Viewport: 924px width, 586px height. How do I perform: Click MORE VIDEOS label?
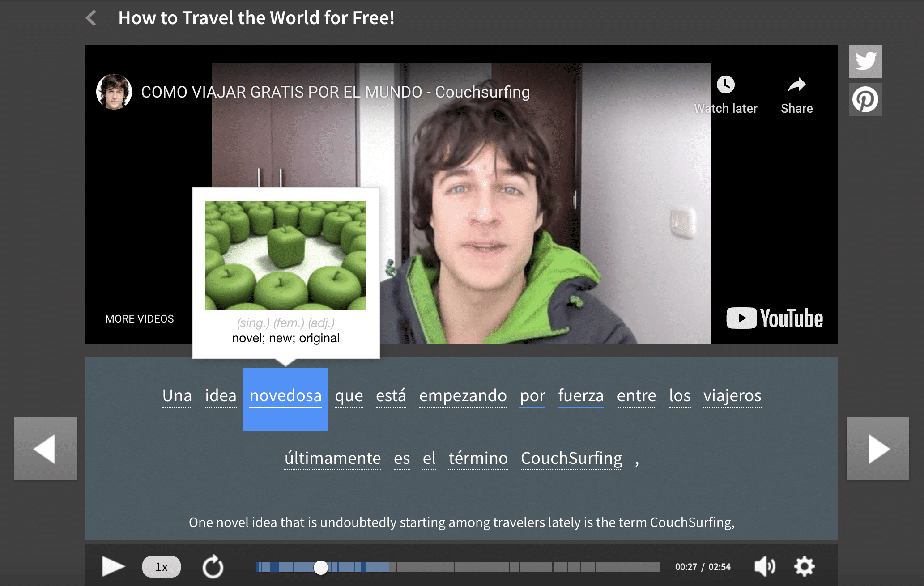140,319
